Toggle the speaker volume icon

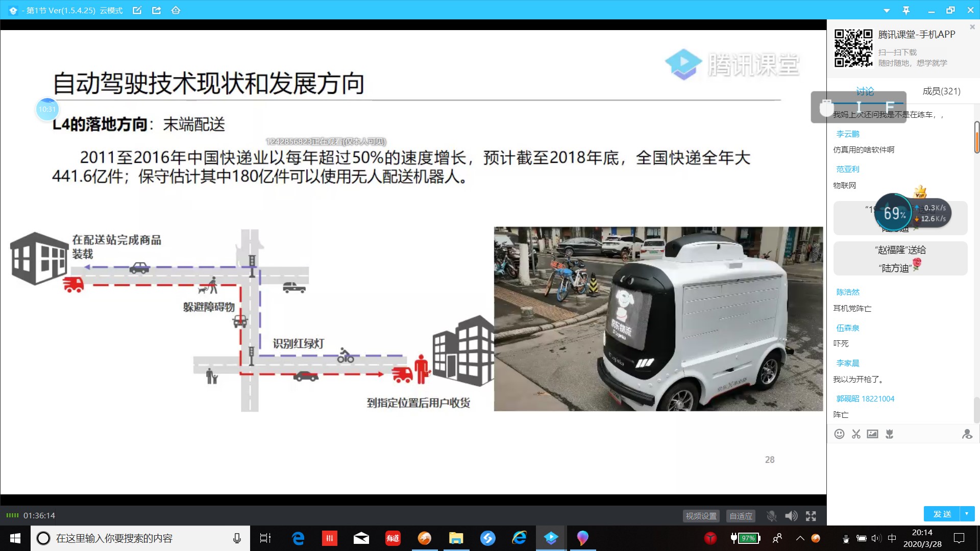click(791, 516)
